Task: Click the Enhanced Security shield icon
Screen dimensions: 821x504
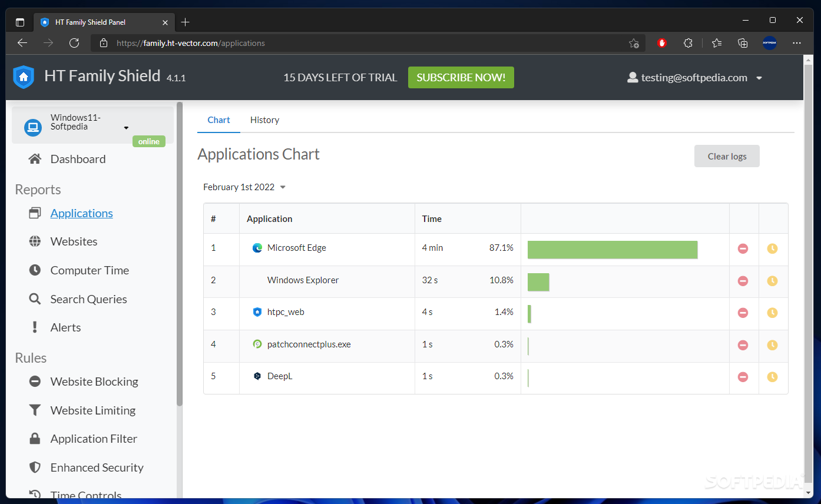Action: (35, 467)
